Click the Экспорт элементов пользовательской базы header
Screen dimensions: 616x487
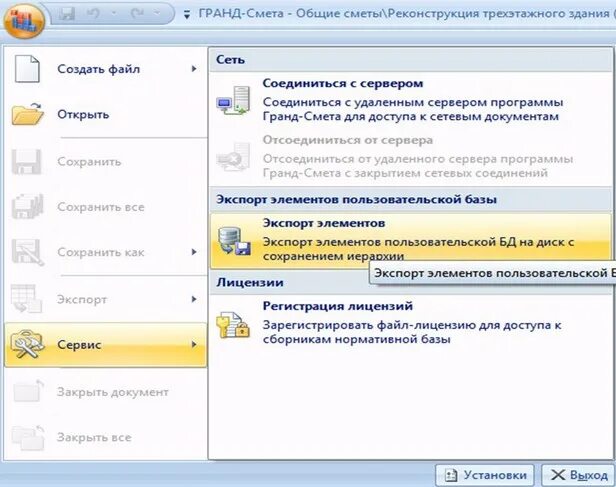(x=410, y=200)
